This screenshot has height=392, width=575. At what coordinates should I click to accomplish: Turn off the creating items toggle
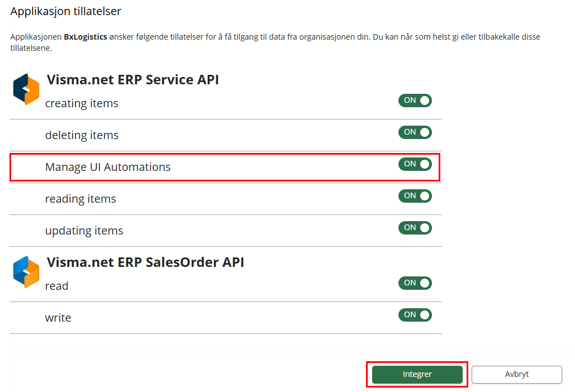click(x=415, y=101)
